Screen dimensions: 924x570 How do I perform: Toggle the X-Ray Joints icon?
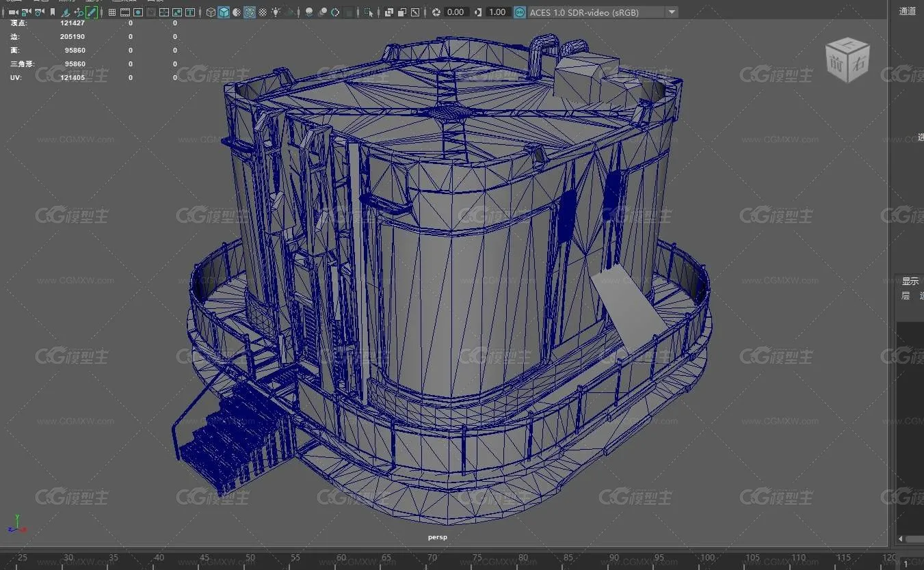tap(414, 12)
